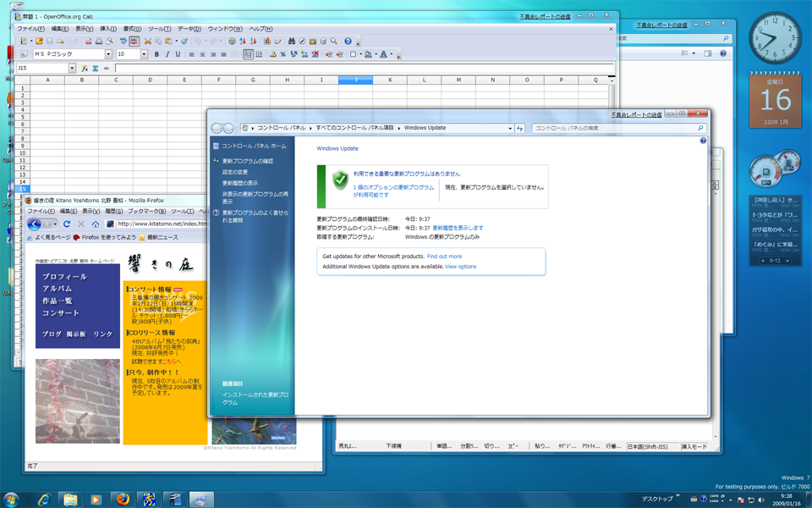This screenshot has width=812, height=508.
Task: Click the Sum sigma icon in Calc
Action: [x=96, y=68]
